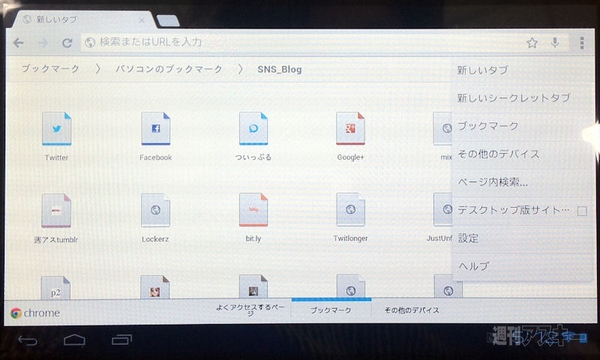Choose 新しいシークレットタブ from the menu

[523, 98]
